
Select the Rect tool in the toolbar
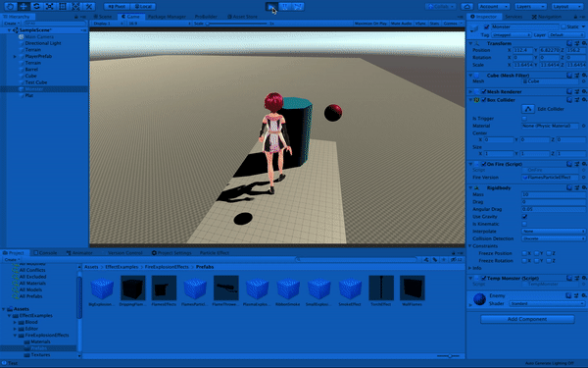coord(63,7)
